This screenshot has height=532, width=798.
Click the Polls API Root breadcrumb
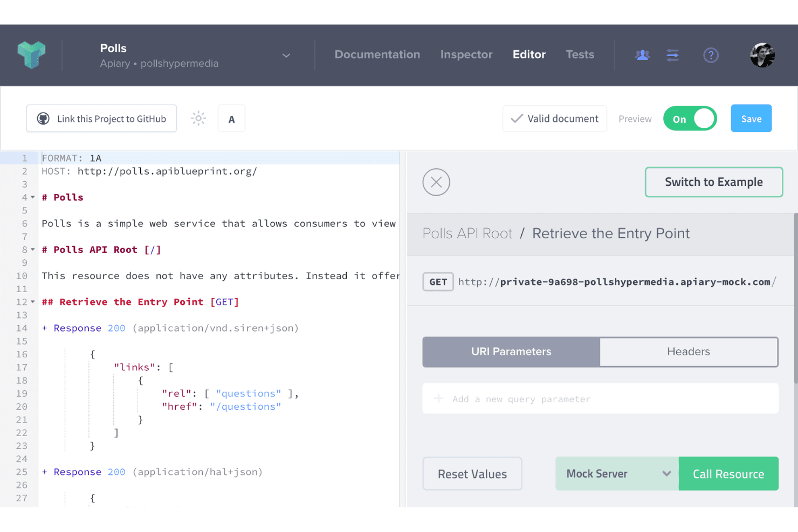click(x=467, y=233)
